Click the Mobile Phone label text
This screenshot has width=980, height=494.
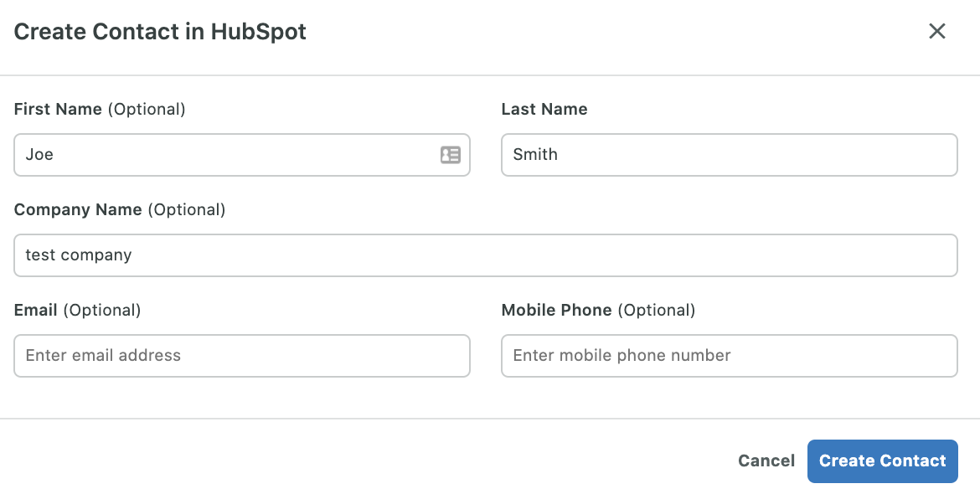(556, 311)
